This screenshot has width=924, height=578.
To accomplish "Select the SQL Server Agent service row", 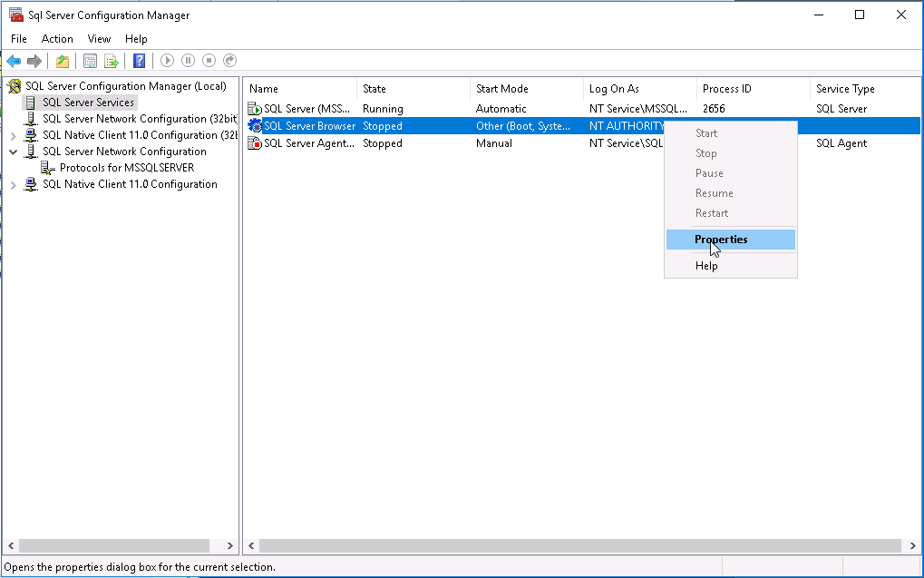I will (x=583, y=143).
